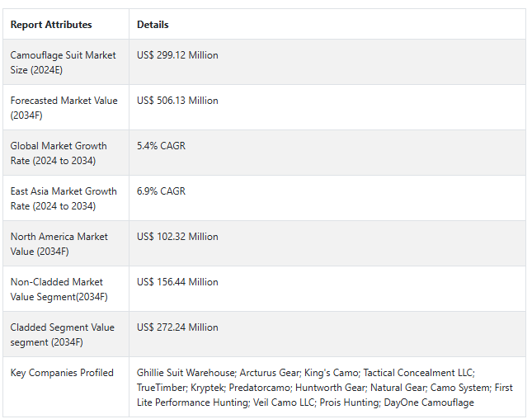The image size is (532, 419).
Task: Click the "TrueTimber" company name
Action: pyautogui.click(x=161, y=388)
